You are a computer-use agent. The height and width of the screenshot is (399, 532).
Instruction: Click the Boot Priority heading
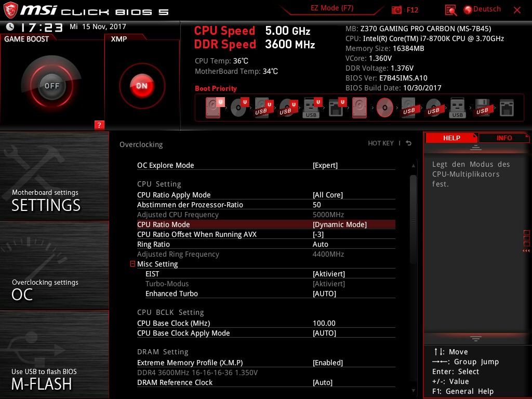(216, 88)
